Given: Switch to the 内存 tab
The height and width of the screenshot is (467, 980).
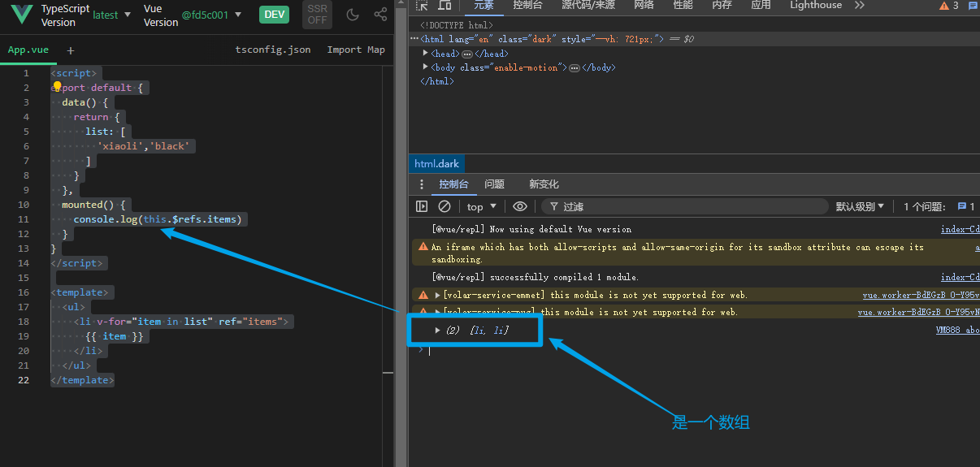Looking at the screenshot, I should pyautogui.click(x=722, y=5).
